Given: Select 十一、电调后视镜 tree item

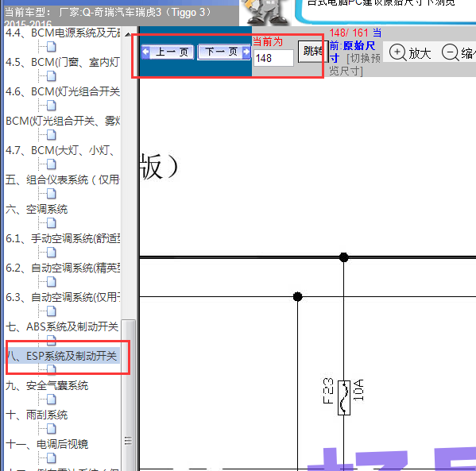Looking at the screenshot, I should (x=47, y=444).
